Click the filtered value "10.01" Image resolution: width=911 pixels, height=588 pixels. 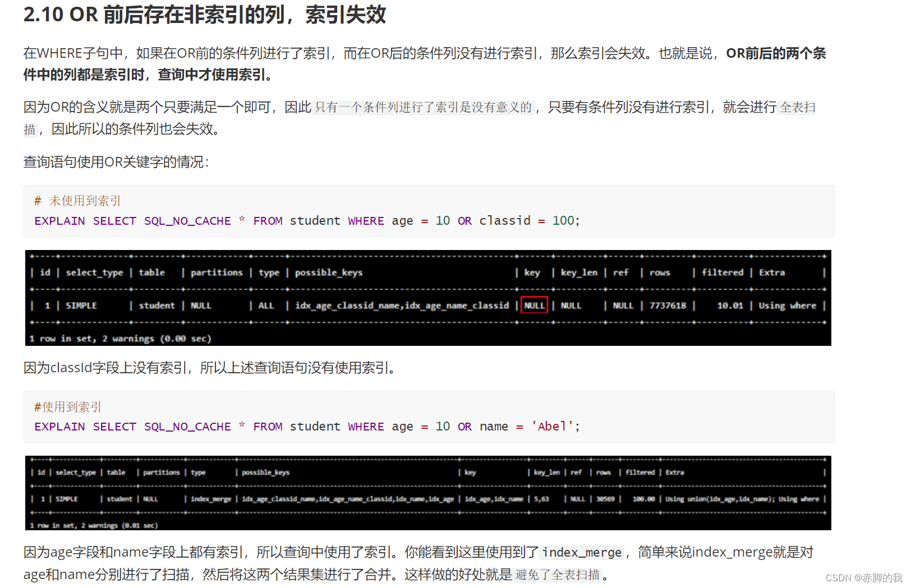730,305
